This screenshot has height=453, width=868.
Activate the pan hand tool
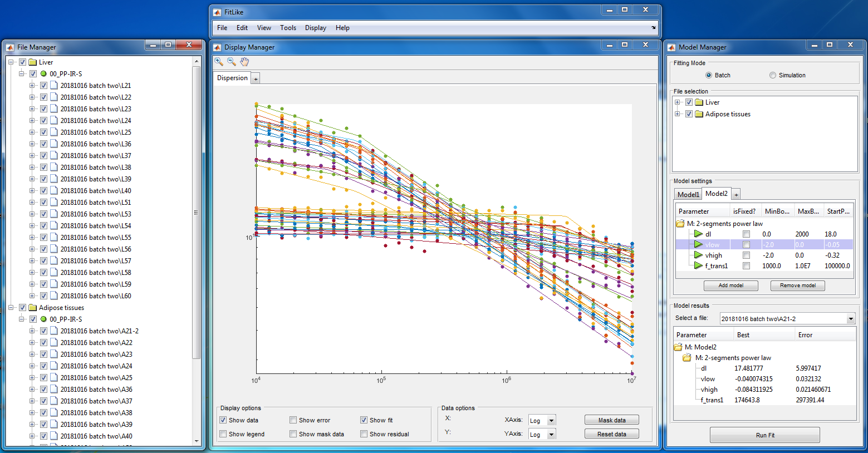pos(244,62)
